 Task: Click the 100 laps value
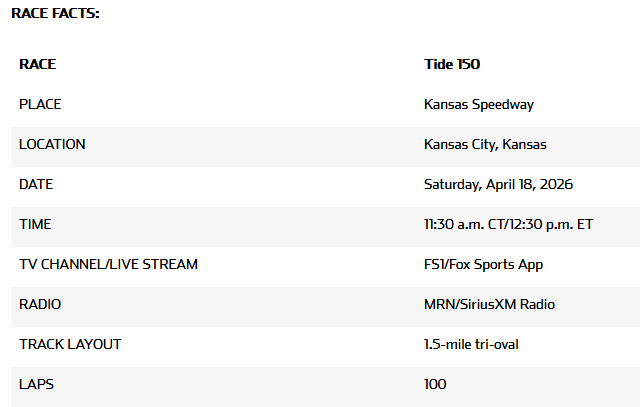pos(435,384)
